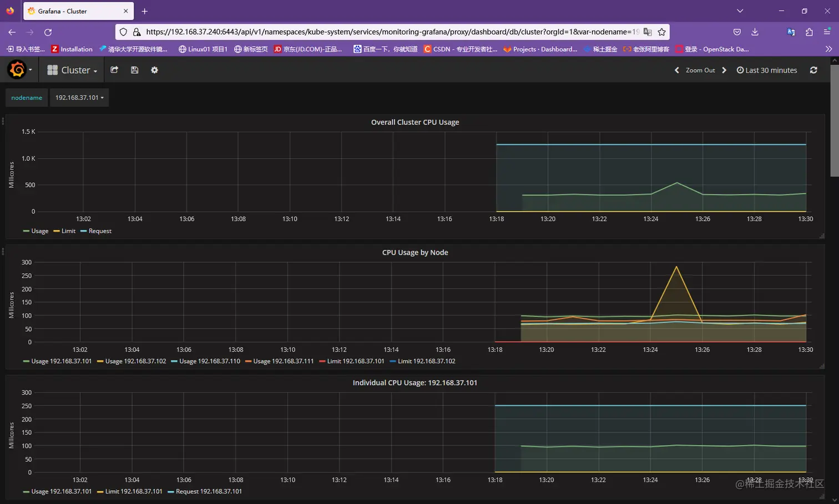This screenshot has width=839, height=504.
Task: Toggle Usage 192.168.37.102 series in CPU Usage by Node
Action: click(135, 362)
